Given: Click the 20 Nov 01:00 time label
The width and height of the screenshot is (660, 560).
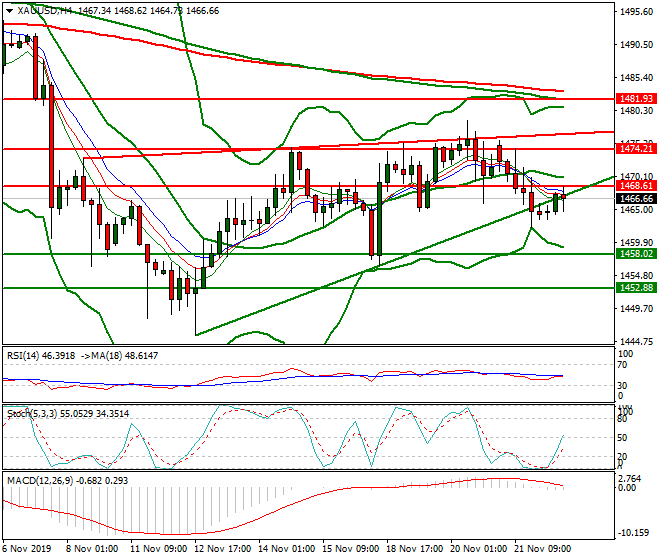Looking at the screenshot, I should (x=479, y=549).
